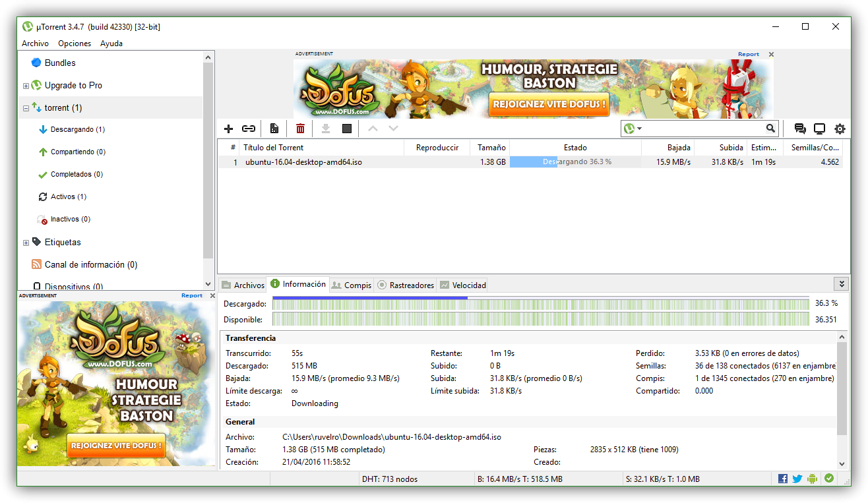Screen dimensions: 868x503
Task: Show Descargando (1) torrents
Action: [78, 129]
